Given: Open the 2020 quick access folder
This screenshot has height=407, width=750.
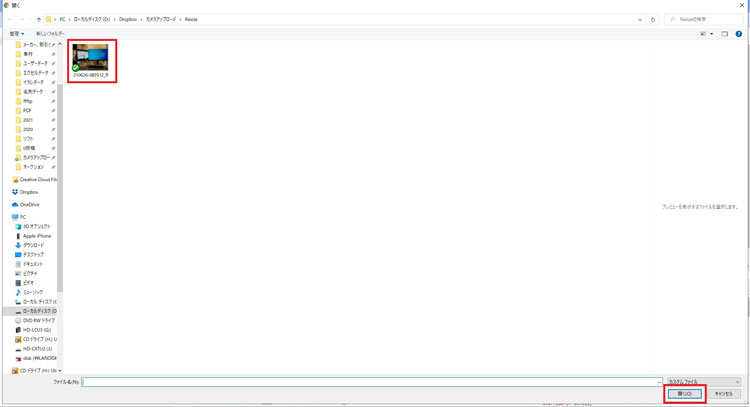Looking at the screenshot, I should [x=28, y=130].
